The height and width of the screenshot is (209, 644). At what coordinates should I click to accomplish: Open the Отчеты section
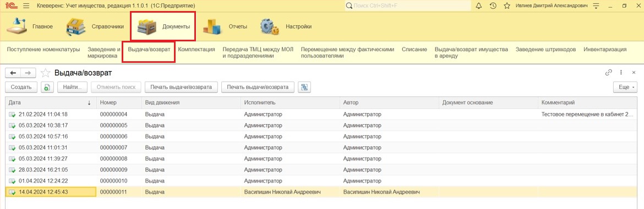[x=226, y=26]
